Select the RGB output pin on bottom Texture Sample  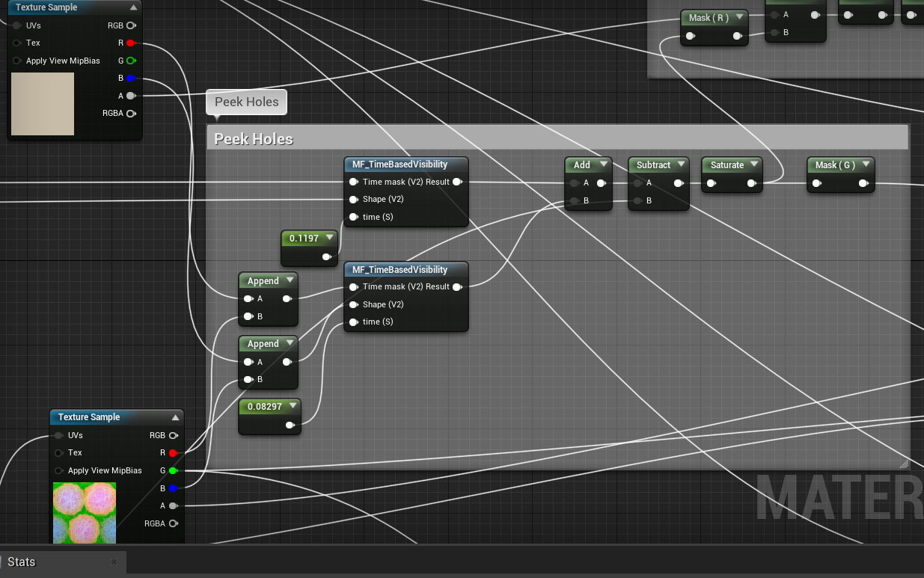pos(173,435)
